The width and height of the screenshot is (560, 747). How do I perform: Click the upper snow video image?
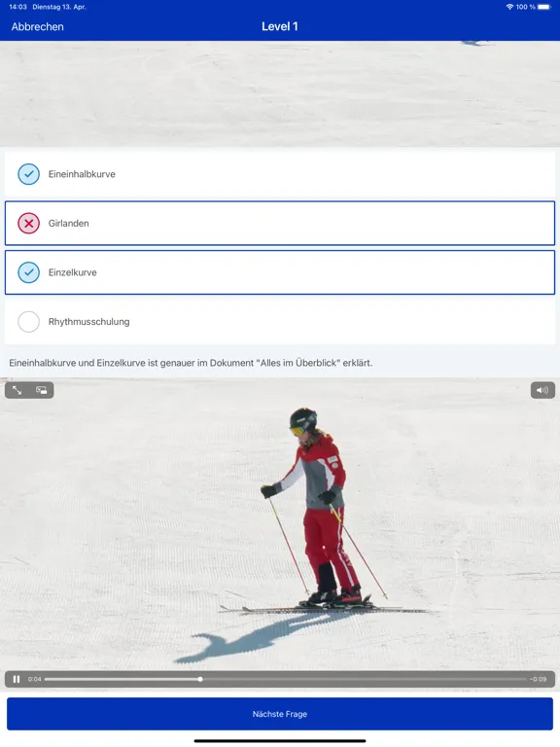pyautogui.click(x=280, y=93)
